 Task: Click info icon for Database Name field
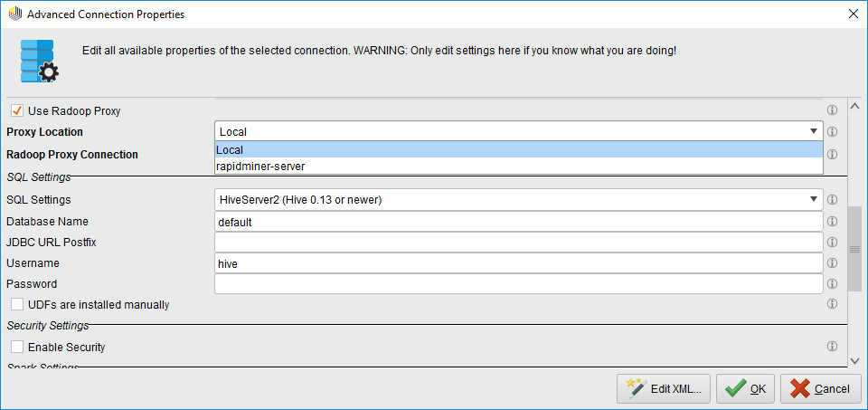pos(832,221)
